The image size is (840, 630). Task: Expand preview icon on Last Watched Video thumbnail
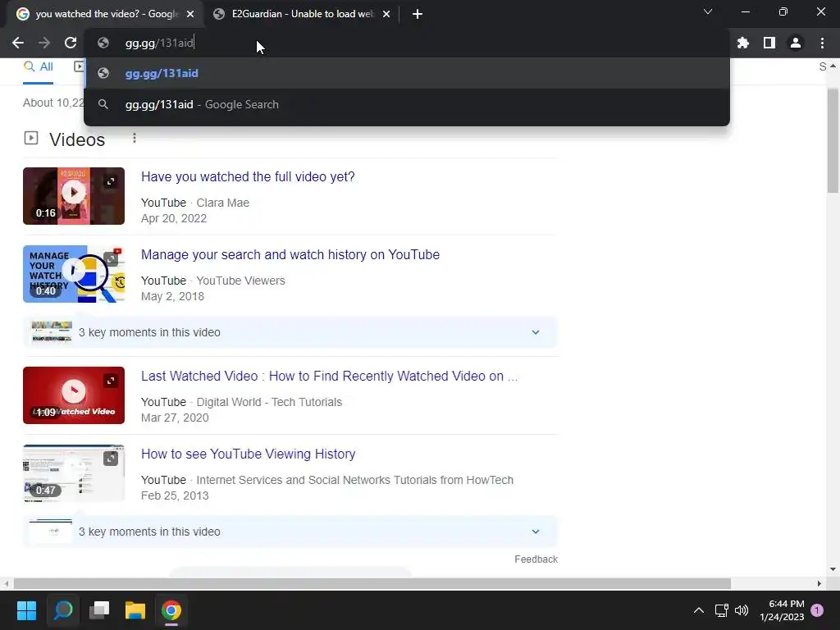point(111,381)
